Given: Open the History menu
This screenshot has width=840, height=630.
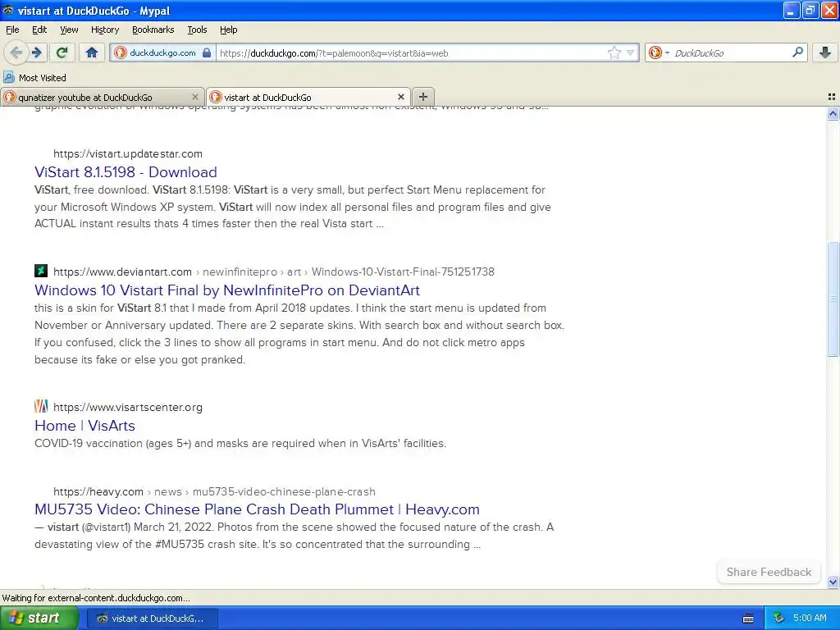Looking at the screenshot, I should tap(104, 30).
